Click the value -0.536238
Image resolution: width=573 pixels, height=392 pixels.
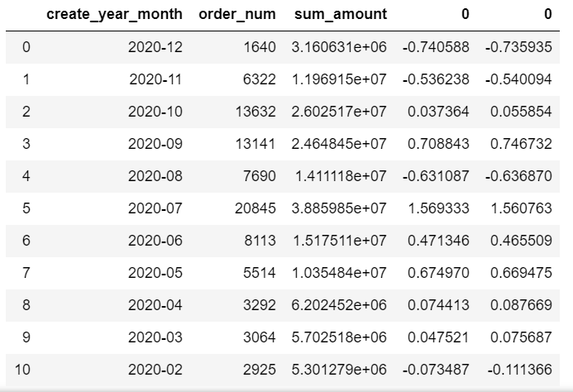point(436,79)
